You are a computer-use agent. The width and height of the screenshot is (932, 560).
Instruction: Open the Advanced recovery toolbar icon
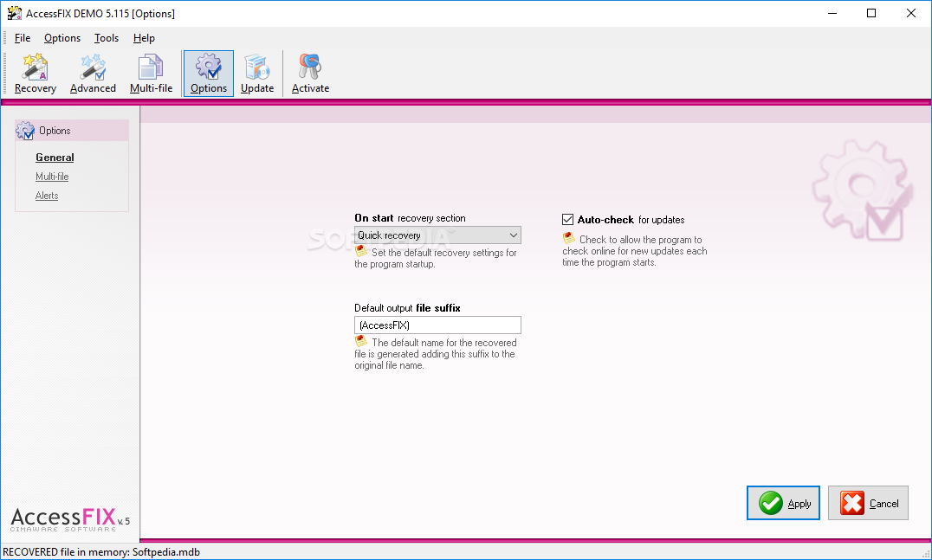[93, 74]
